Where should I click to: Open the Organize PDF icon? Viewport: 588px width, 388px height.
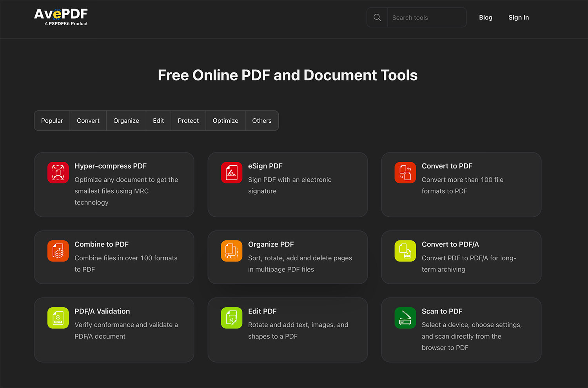[232, 251]
